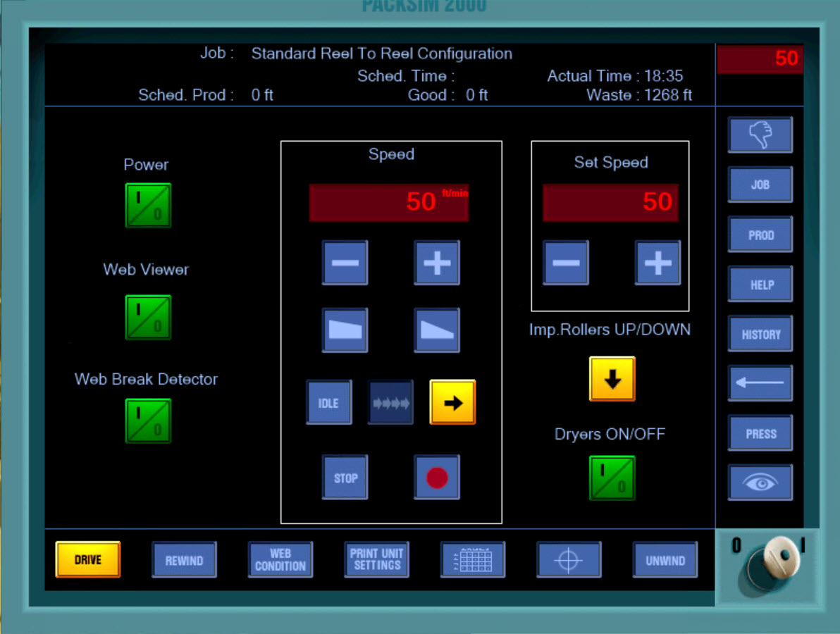Click the thumbs-down reject icon
The height and width of the screenshot is (634, 840).
[760, 135]
